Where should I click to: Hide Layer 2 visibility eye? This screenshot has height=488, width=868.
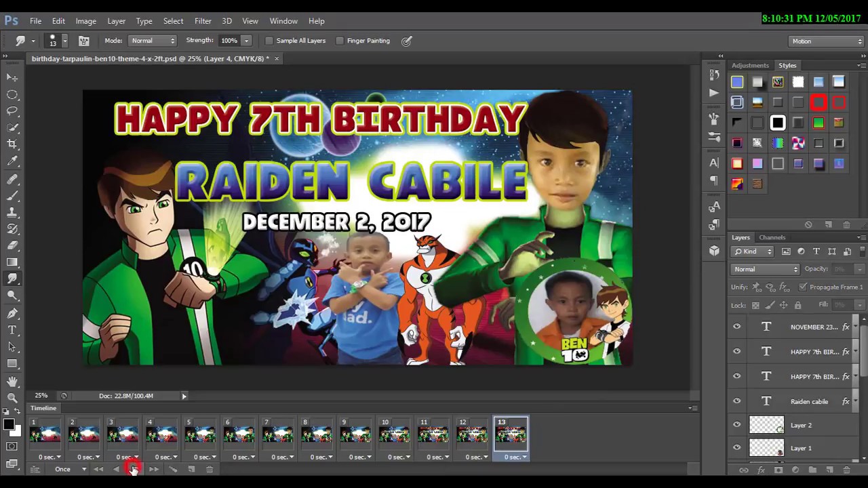click(x=737, y=425)
